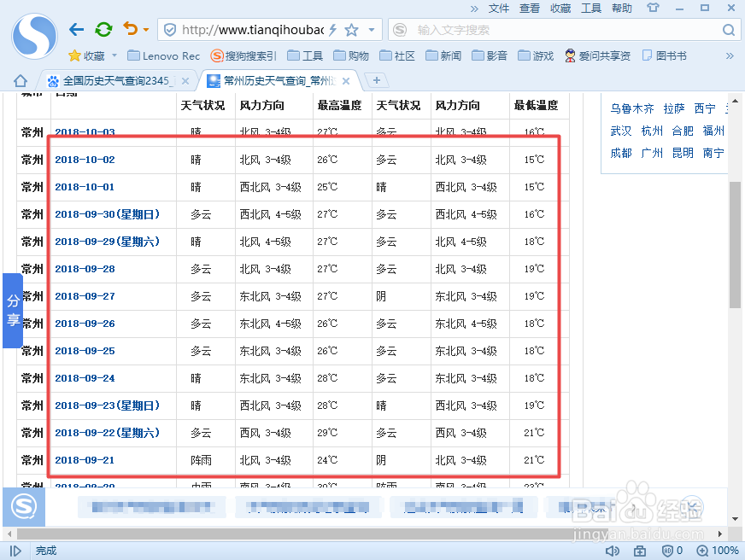
Task: Open the 2018-09-25 weather link
Action: pos(85,351)
